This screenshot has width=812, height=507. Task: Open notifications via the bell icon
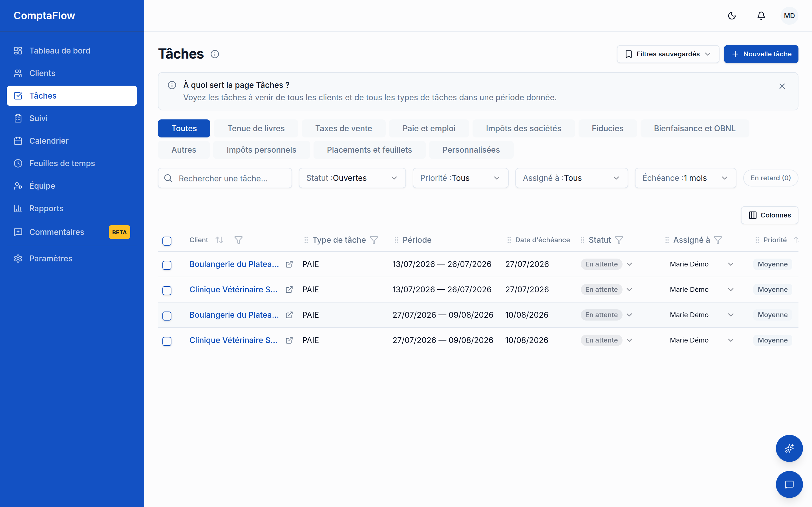[761, 16]
